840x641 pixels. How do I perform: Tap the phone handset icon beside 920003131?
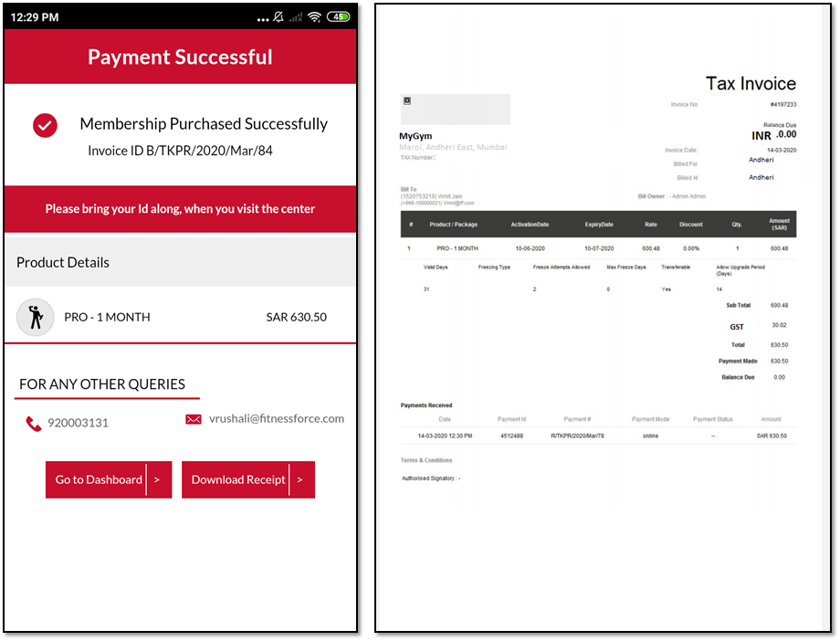(33, 424)
